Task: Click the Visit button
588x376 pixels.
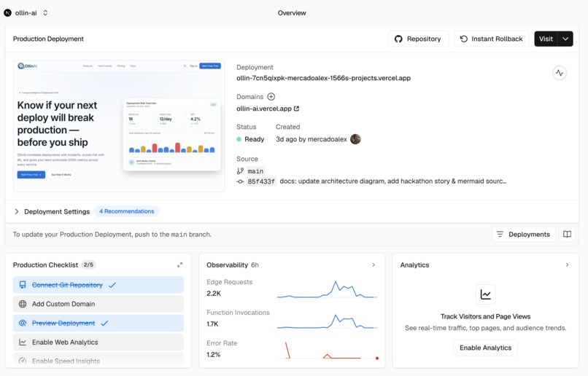Action: [x=546, y=39]
